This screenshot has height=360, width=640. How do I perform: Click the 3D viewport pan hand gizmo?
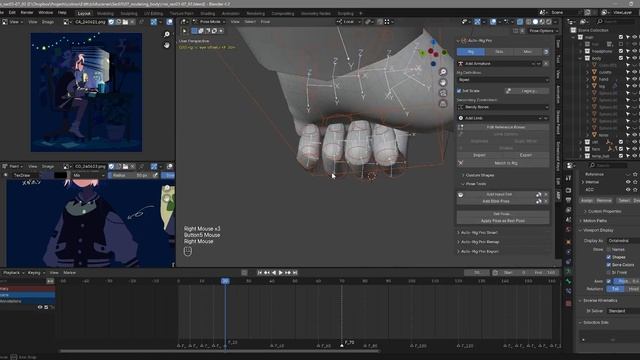(443, 82)
